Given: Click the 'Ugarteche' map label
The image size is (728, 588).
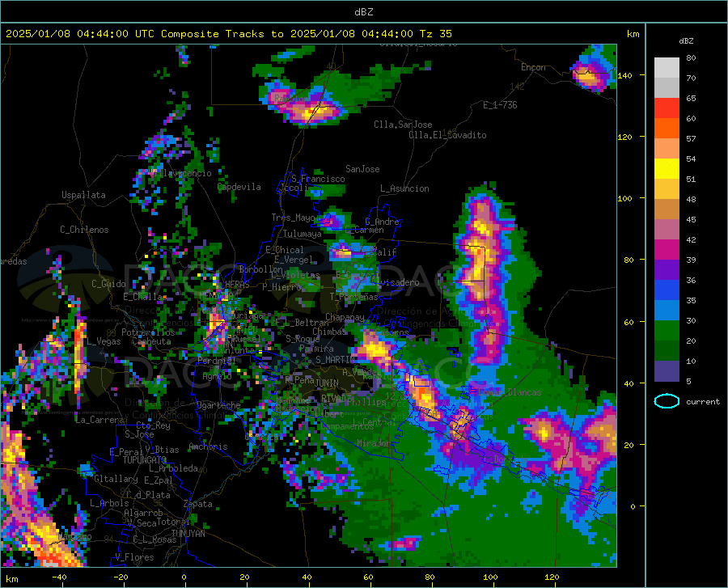Looking at the screenshot, I should (218, 405).
